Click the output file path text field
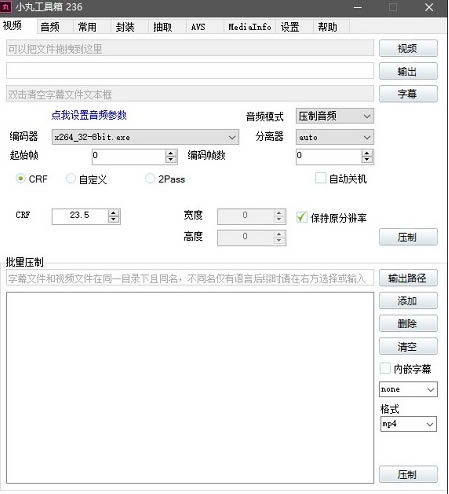The height and width of the screenshot is (494, 449). [x=190, y=71]
